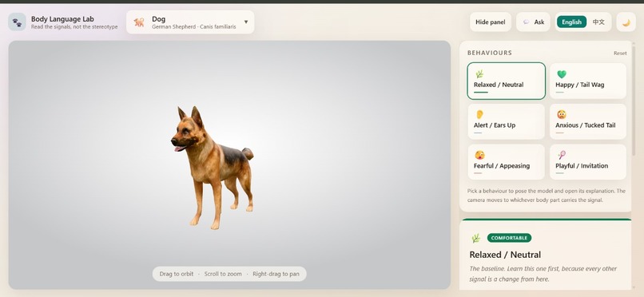Click the paw print logo icon
The height and width of the screenshot is (297, 644).
coord(18,22)
